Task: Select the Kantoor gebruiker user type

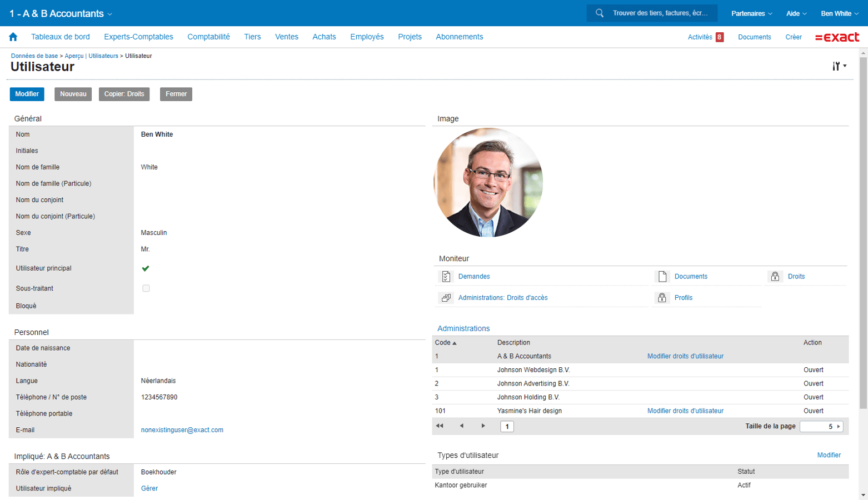Action: coord(640,486)
